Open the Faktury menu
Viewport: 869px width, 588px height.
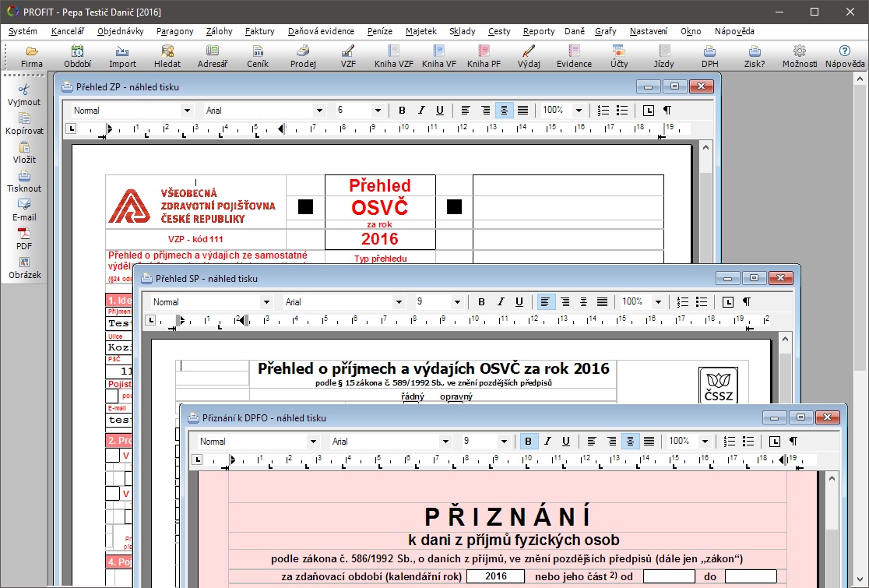(259, 31)
